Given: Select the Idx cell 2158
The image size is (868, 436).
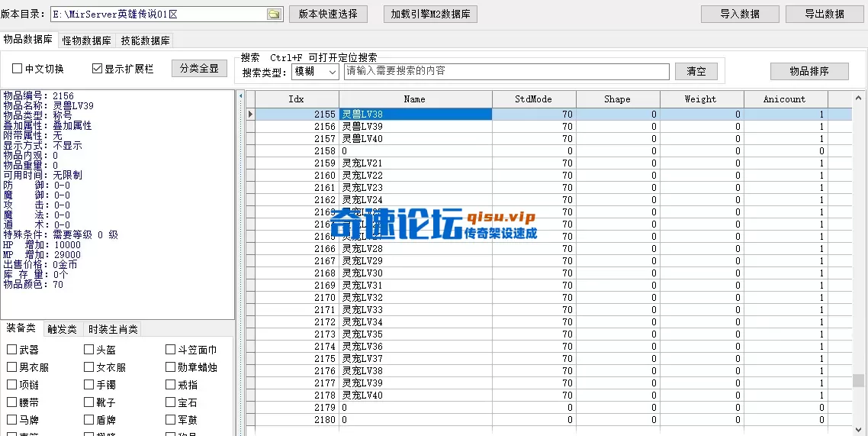Looking at the screenshot, I should (297, 150).
